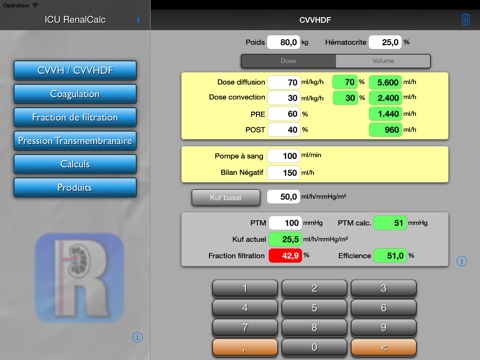Open the info icon beside ICU RenalCalc title
Image resolution: width=480 pixels, height=360 pixels.
[x=138, y=19]
